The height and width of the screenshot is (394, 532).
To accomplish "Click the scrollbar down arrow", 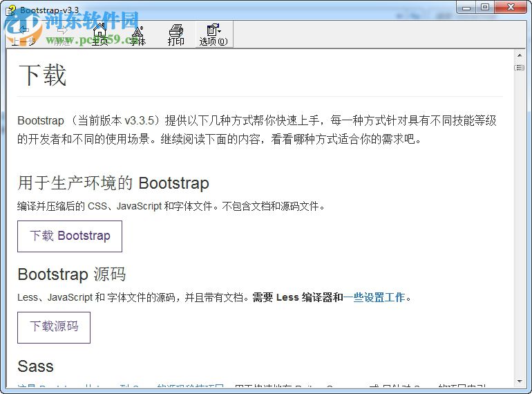I will click(520, 382).
